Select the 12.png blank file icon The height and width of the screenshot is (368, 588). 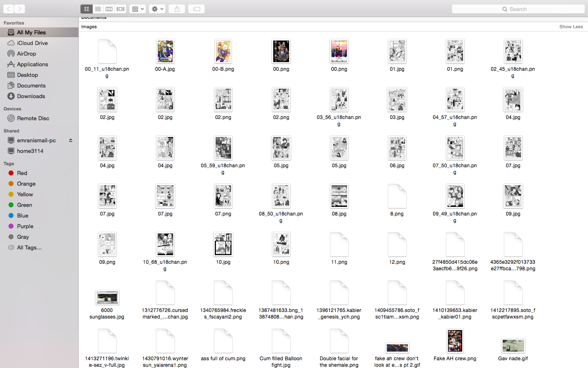397,244
